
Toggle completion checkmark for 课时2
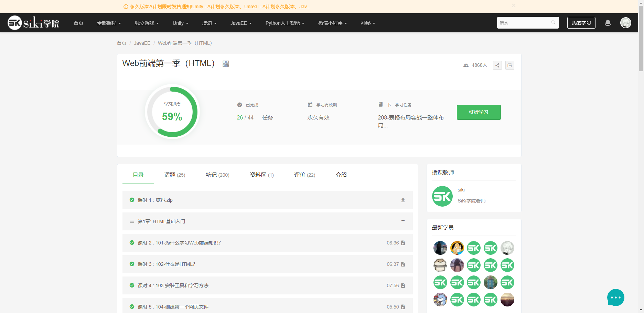(132, 243)
